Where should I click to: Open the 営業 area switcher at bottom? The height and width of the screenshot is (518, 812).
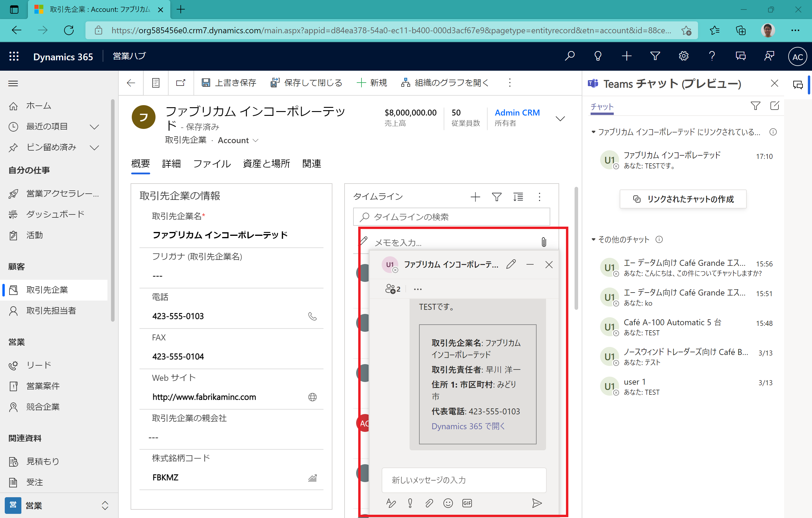(59, 505)
